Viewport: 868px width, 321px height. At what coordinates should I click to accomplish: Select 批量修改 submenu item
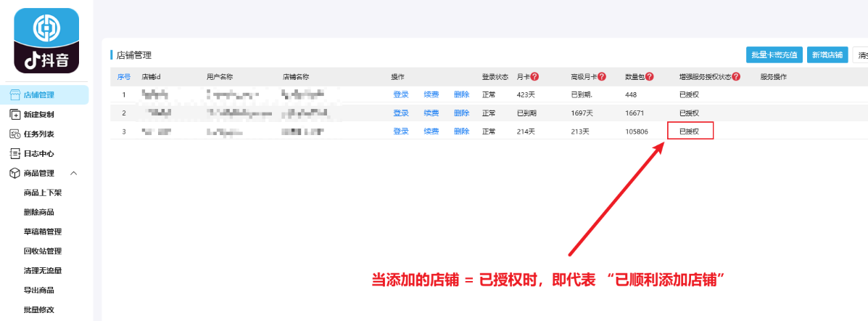point(38,309)
